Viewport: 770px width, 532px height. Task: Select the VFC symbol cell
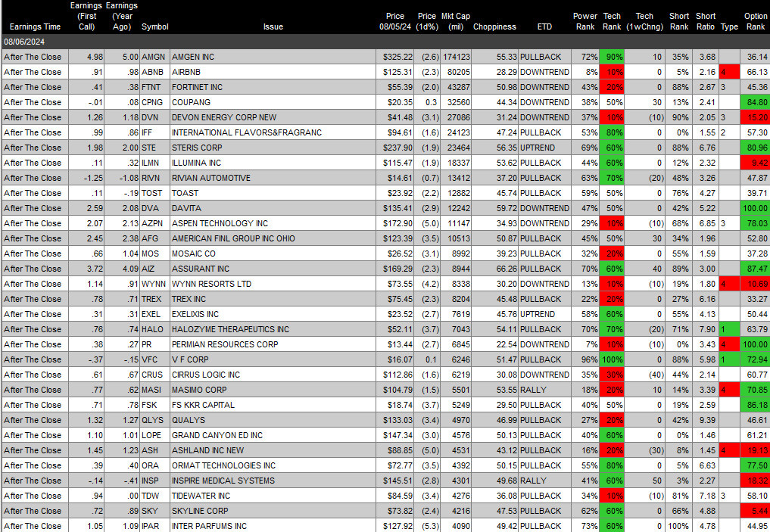coord(154,359)
